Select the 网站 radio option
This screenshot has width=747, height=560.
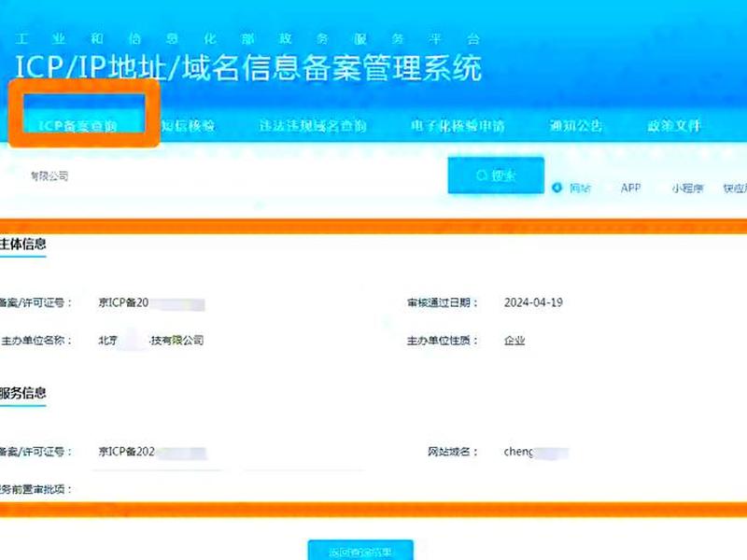click(571, 189)
